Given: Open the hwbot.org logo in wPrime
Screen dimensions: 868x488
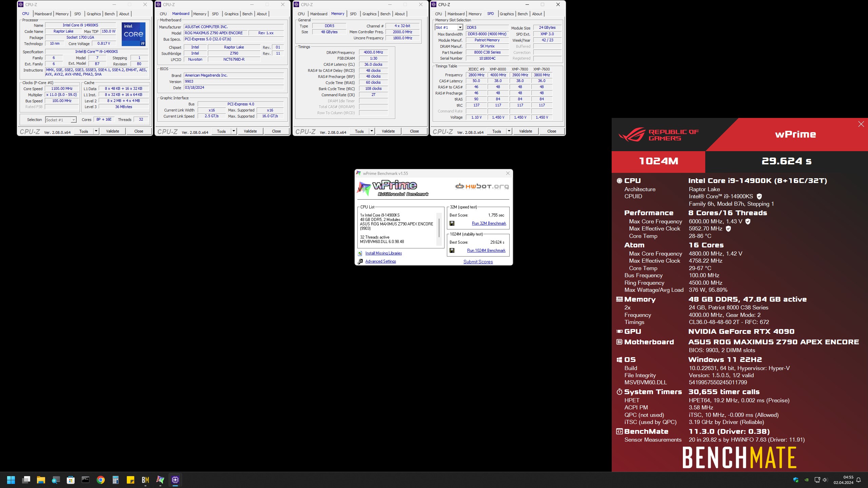Looking at the screenshot, I should (x=481, y=186).
